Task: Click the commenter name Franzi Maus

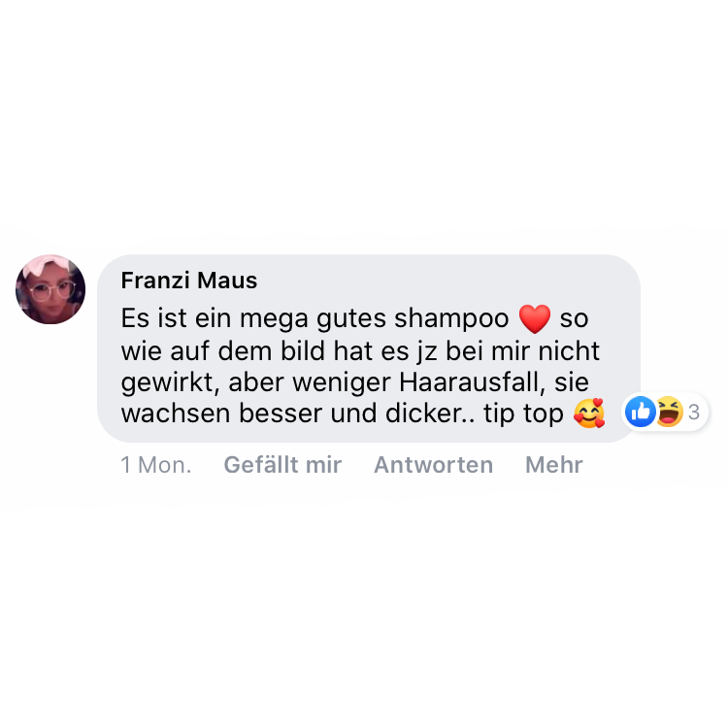Action: (x=189, y=281)
